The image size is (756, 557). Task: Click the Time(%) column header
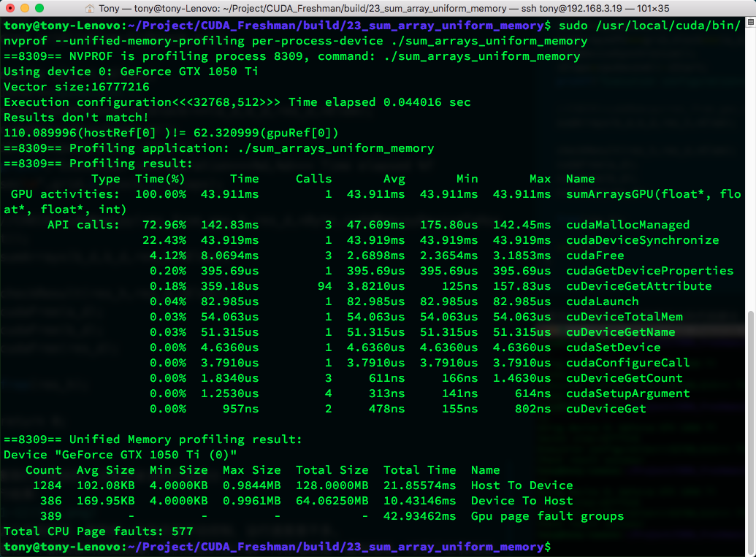point(160,179)
